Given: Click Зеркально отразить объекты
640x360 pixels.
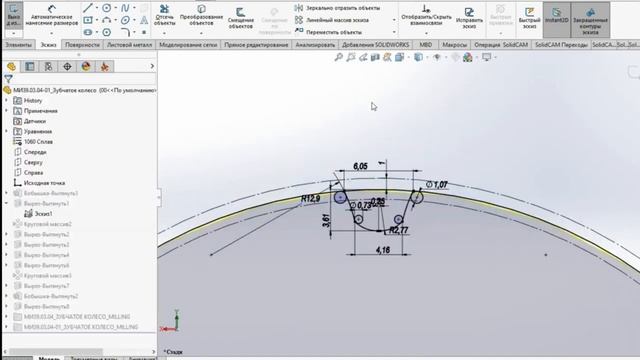Looking at the screenshot, I should click(x=338, y=8).
